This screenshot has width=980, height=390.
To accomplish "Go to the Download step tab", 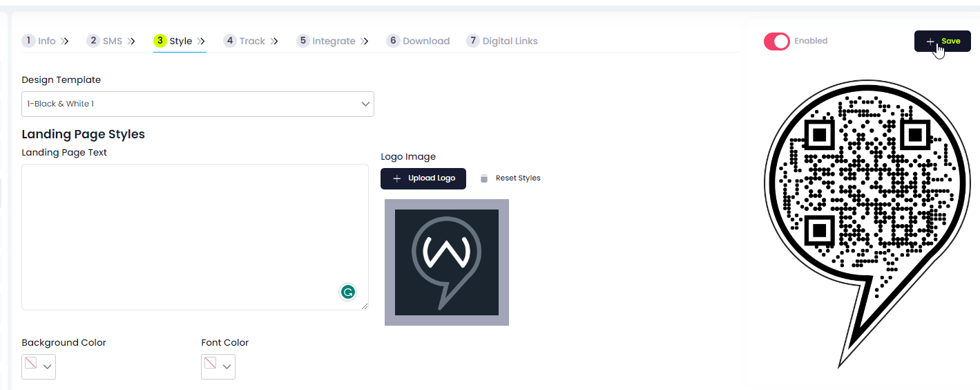I will (x=419, y=41).
